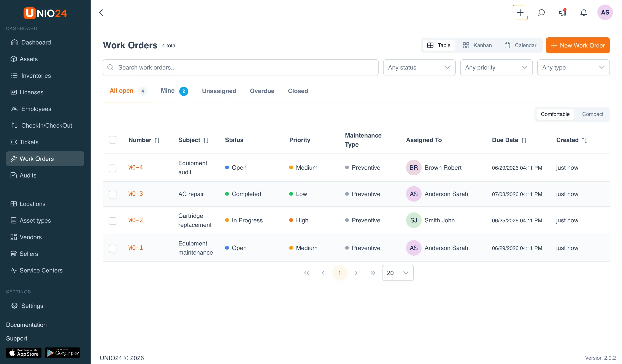Image resolution: width=622 pixels, height=364 pixels.
Task: Sort by Due Date column arrows
Action: pyautogui.click(x=524, y=140)
